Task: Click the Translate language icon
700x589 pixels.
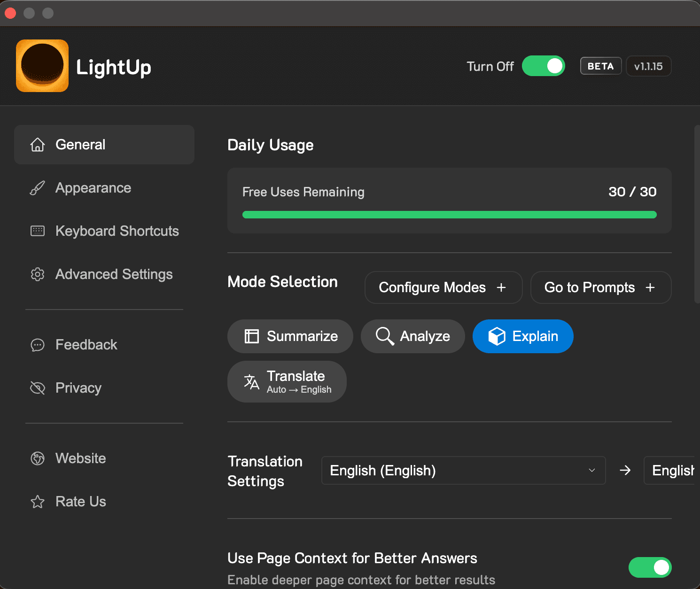Action: click(x=251, y=381)
